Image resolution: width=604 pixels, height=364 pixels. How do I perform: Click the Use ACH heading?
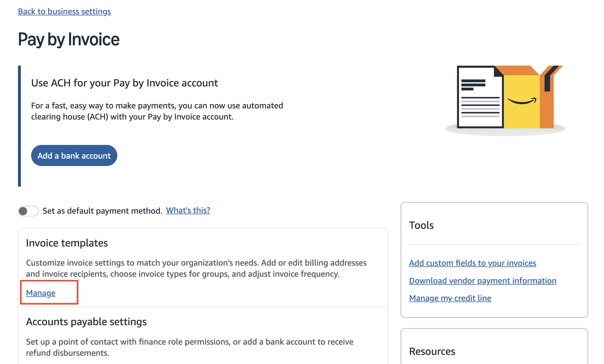(x=124, y=83)
